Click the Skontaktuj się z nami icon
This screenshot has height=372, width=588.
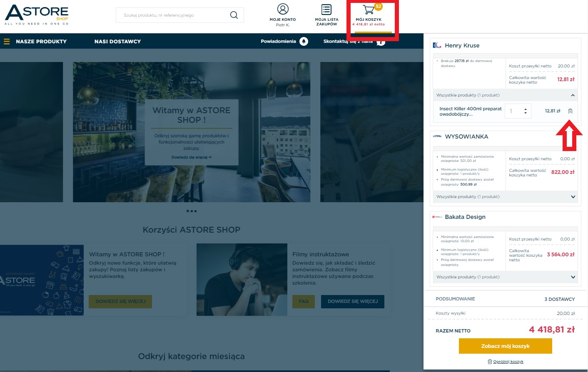pos(381,42)
